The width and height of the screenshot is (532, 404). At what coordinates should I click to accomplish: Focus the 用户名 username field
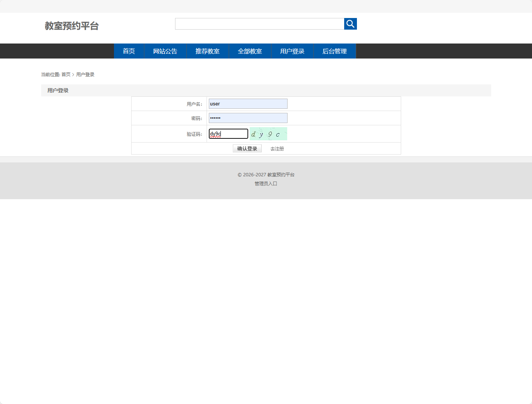(x=248, y=104)
